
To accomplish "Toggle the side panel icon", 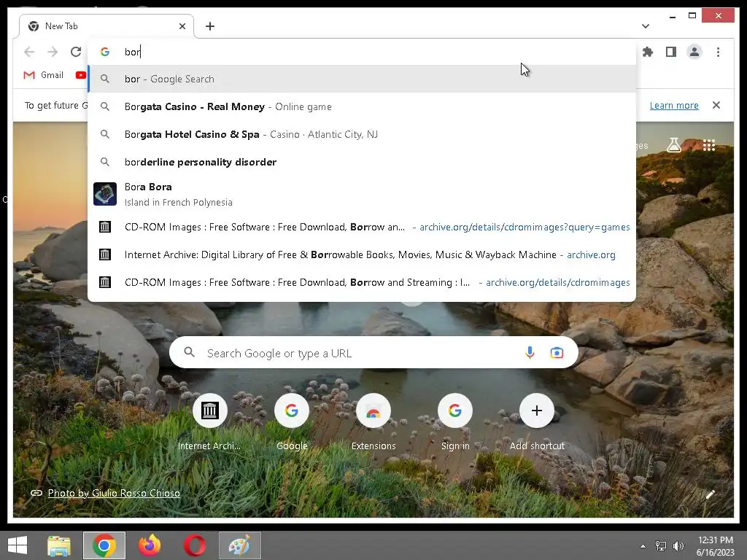I will tap(671, 52).
